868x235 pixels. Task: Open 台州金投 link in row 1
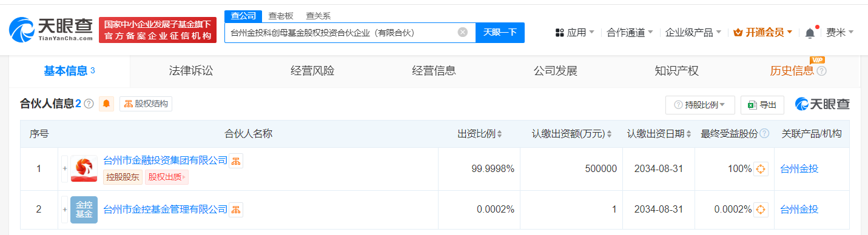pos(799,169)
